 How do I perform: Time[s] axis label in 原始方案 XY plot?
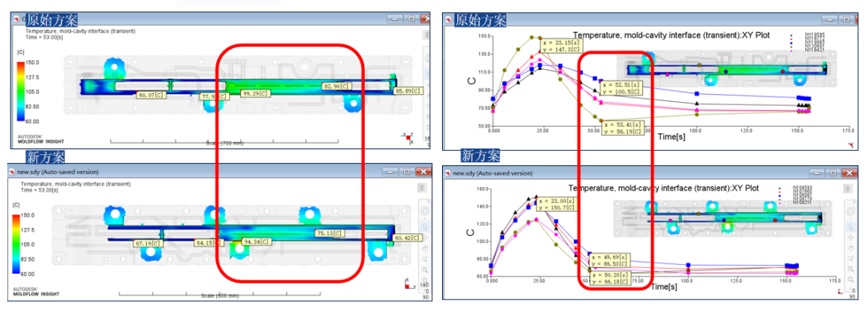[671, 136]
